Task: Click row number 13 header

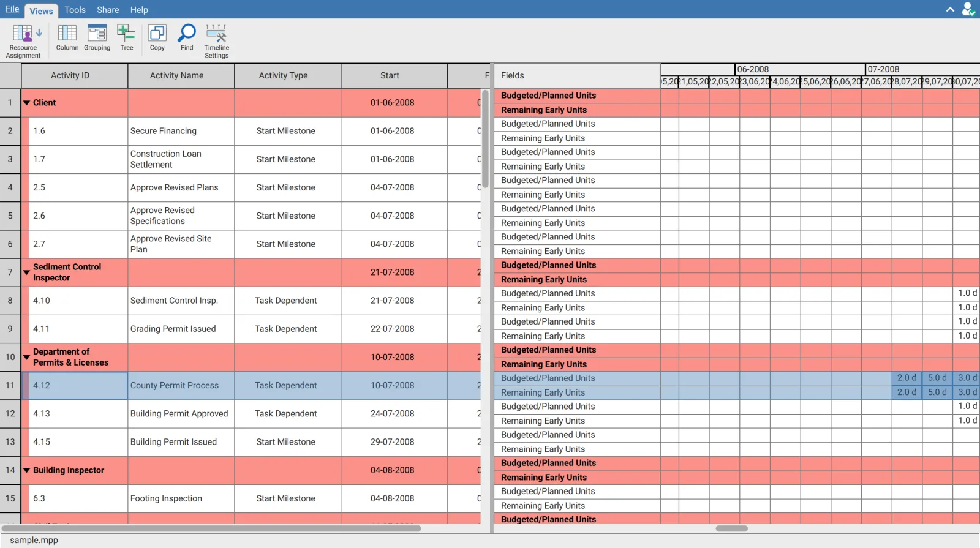Action: [10, 442]
